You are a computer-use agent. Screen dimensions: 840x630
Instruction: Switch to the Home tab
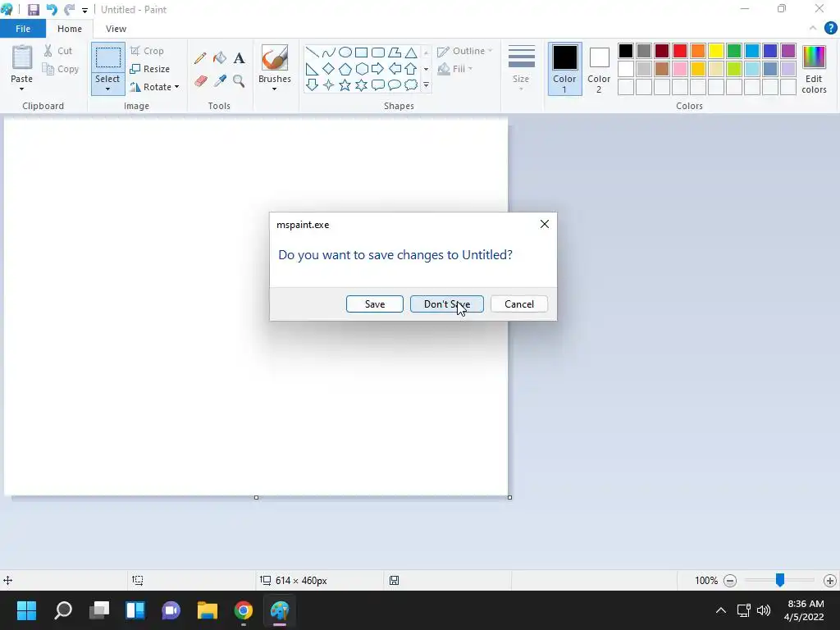click(x=70, y=29)
